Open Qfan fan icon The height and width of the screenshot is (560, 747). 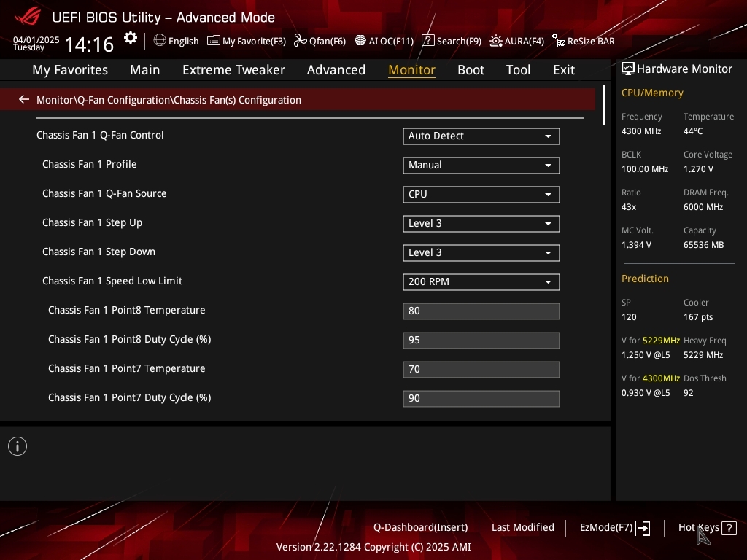300,41
